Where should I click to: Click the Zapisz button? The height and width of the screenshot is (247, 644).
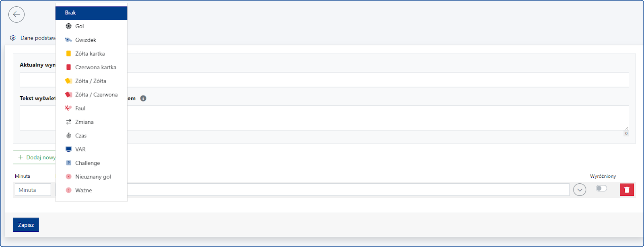(26, 225)
